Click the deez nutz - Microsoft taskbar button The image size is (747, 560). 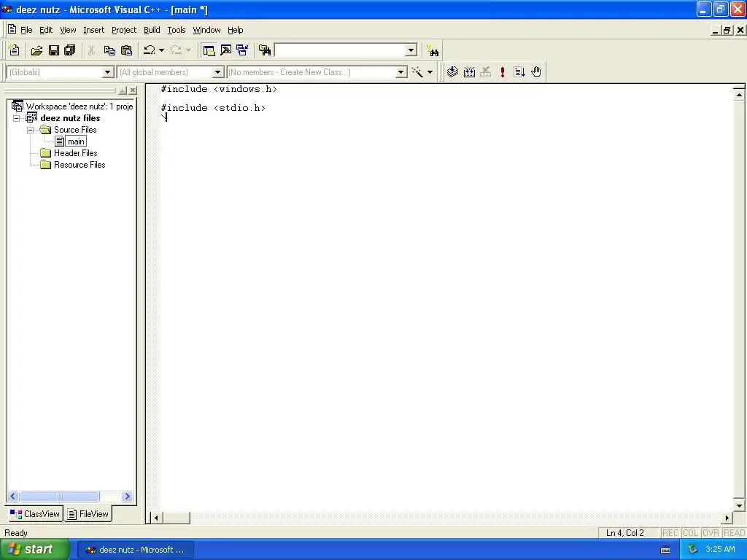click(x=135, y=550)
